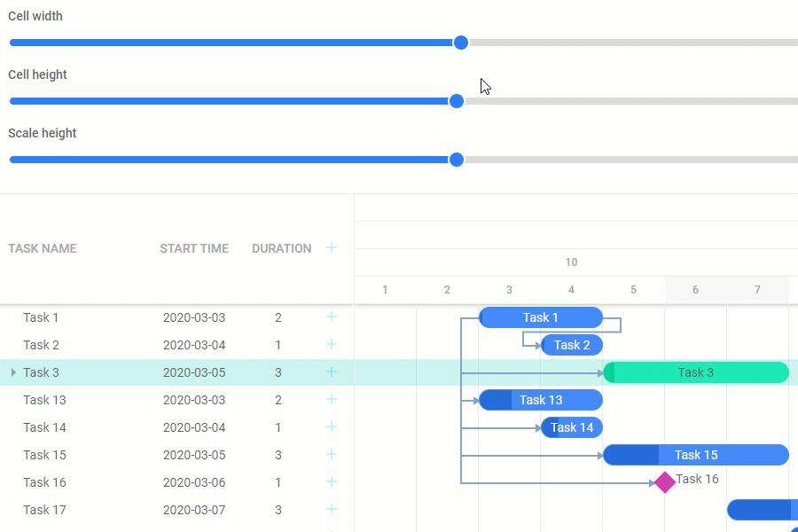Screen dimensions: 798x532
Task: Click Task 13's duration value 2
Action: point(278,400)
